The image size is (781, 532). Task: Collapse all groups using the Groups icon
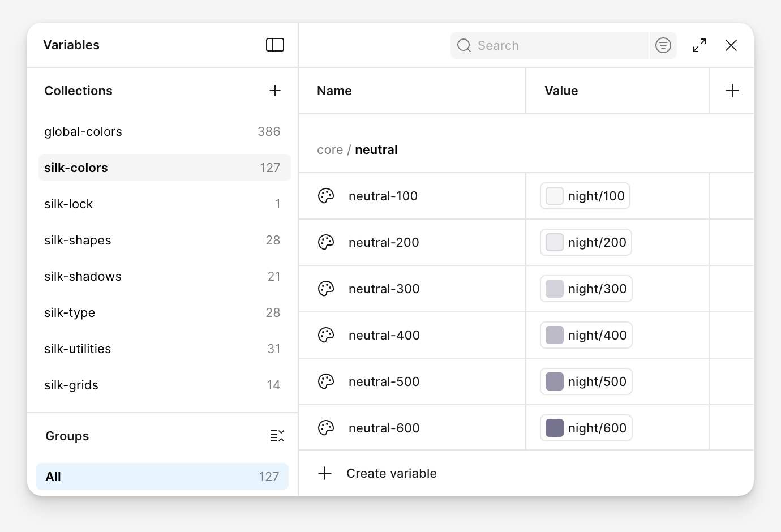point(277,436)
